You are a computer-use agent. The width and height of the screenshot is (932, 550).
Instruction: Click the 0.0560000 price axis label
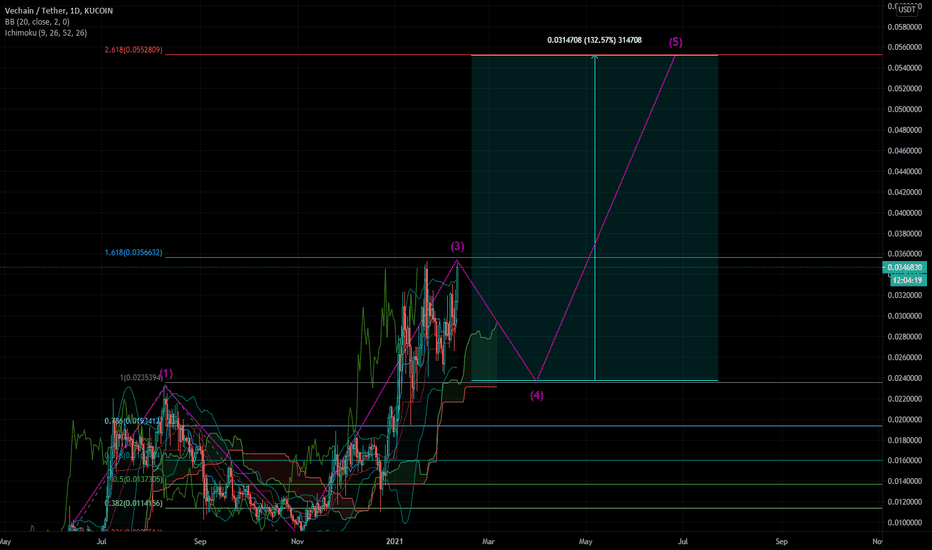click(x=905, y=48)
